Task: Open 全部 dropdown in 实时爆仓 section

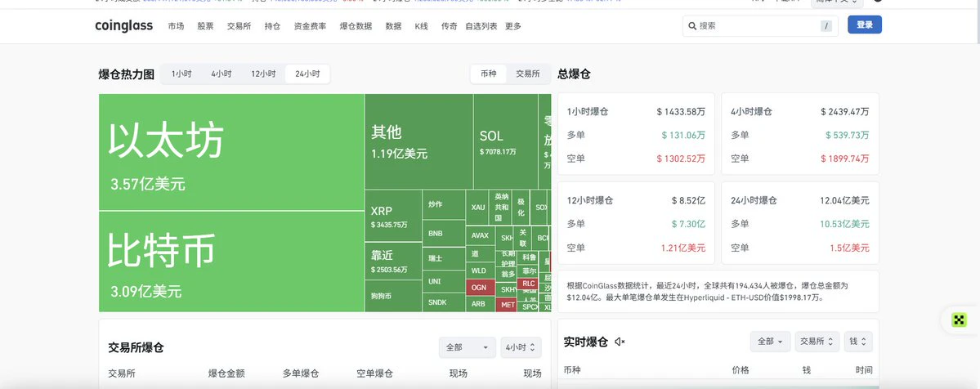Action: [770, 342]
